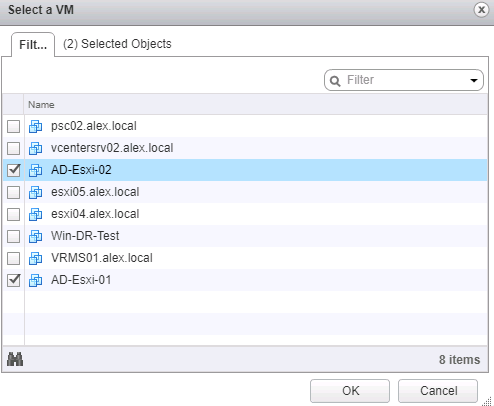Check the Win-DR-Test checkbox
This screenshot has width=494, height=406.
pos(13,236)
